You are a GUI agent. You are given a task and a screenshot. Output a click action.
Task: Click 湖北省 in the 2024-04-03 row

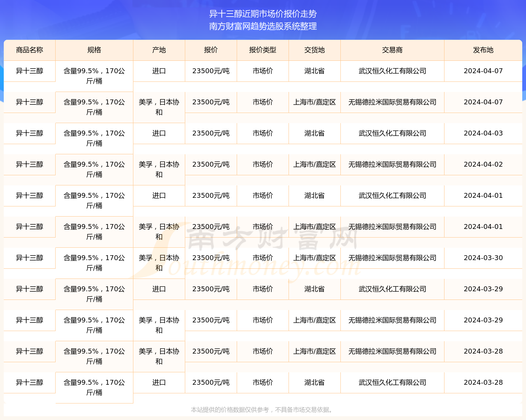point(314,133)
